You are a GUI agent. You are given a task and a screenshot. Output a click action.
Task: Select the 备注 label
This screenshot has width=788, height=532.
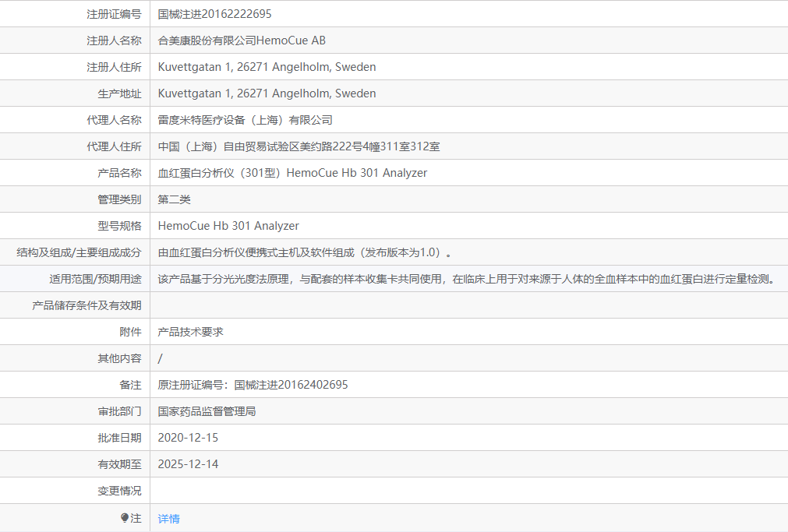[x=131, y=386]
